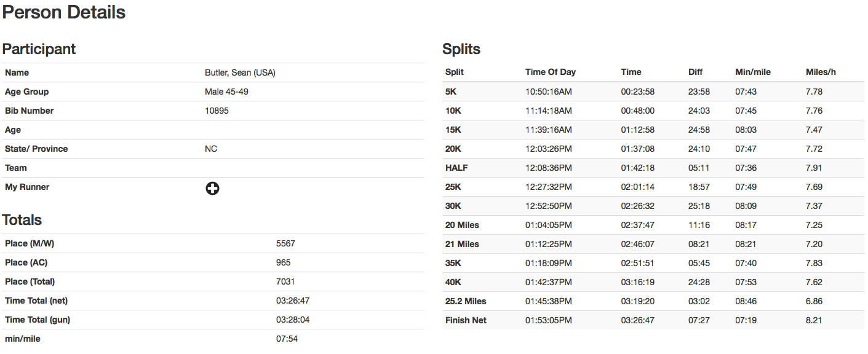This screenshot has width=868, height=354.
Task: Click the Min/mile column header
Action: [x=752, y=72]
